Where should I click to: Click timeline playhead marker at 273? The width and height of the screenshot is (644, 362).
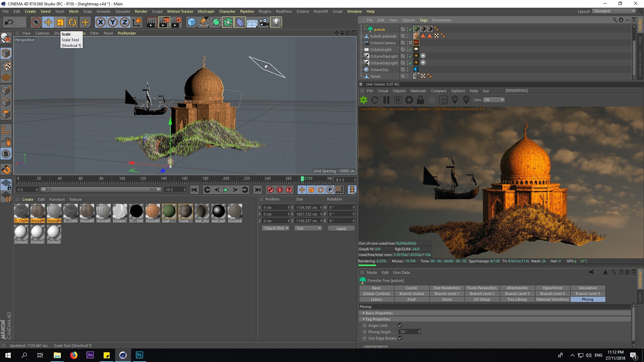pos(302,179)
